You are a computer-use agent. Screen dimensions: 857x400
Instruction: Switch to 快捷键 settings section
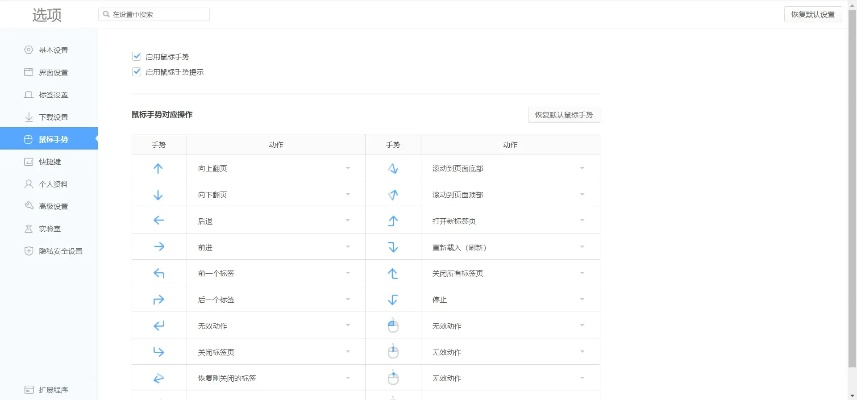coord(49,162)
